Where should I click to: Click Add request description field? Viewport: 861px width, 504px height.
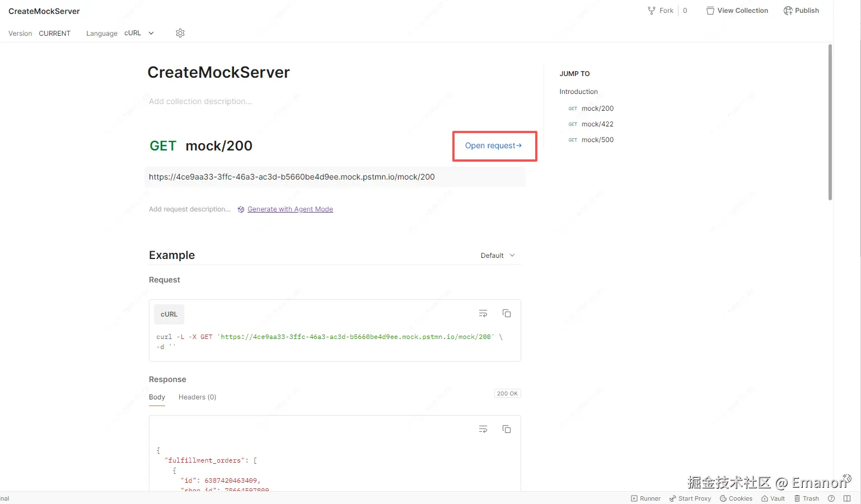pos(190,209)
